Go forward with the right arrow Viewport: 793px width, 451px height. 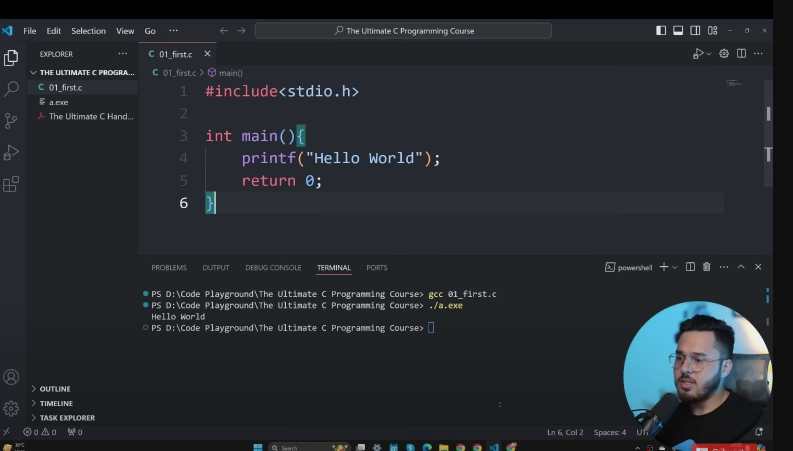tap(241, 31)
